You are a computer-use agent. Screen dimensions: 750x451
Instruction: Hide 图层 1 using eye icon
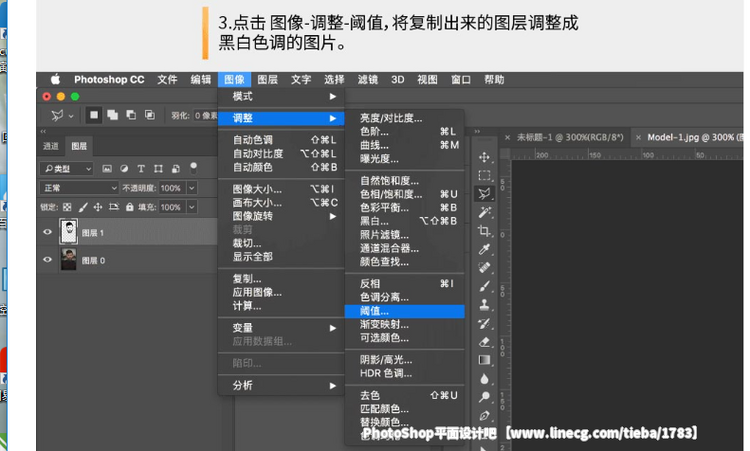47,232
